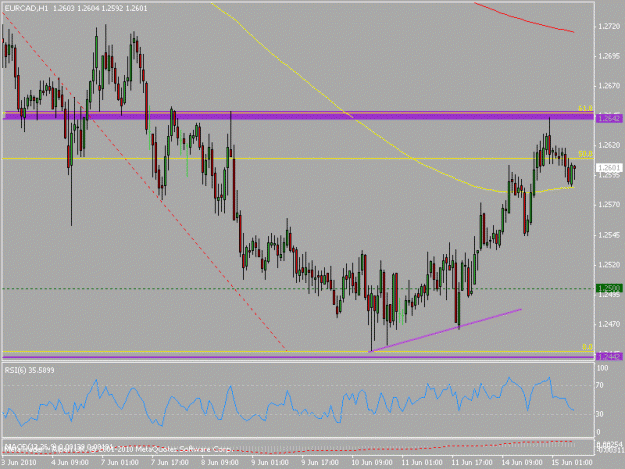Click the 3 Jun 2010 date label
This screenshot has width=625, height=469.
(18, 463)
